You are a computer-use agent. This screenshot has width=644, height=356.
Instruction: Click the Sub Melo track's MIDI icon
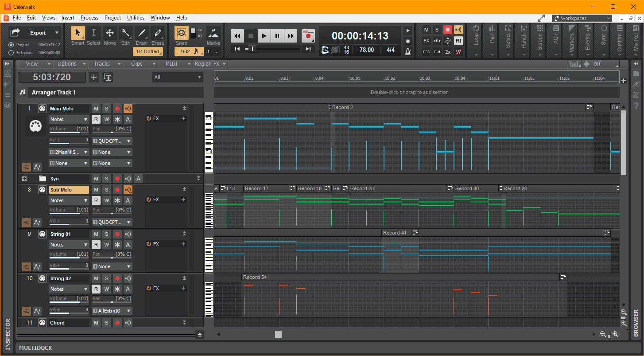click(x=42, y=190)
